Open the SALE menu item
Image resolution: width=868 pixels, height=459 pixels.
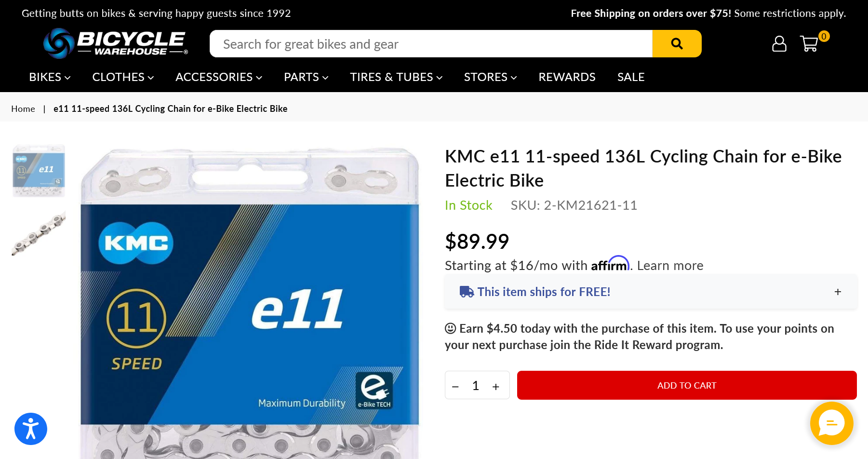click(631, 77)
